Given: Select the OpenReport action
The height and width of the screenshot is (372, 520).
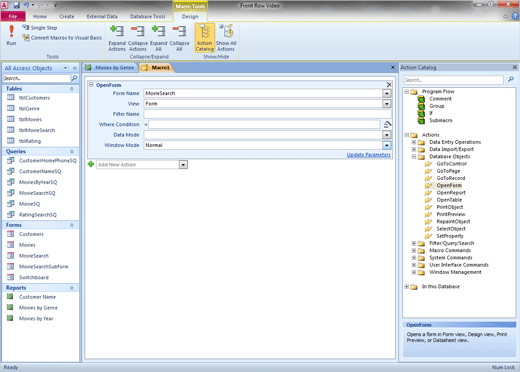Looking at the screenshot, I should tap(451, 193).
